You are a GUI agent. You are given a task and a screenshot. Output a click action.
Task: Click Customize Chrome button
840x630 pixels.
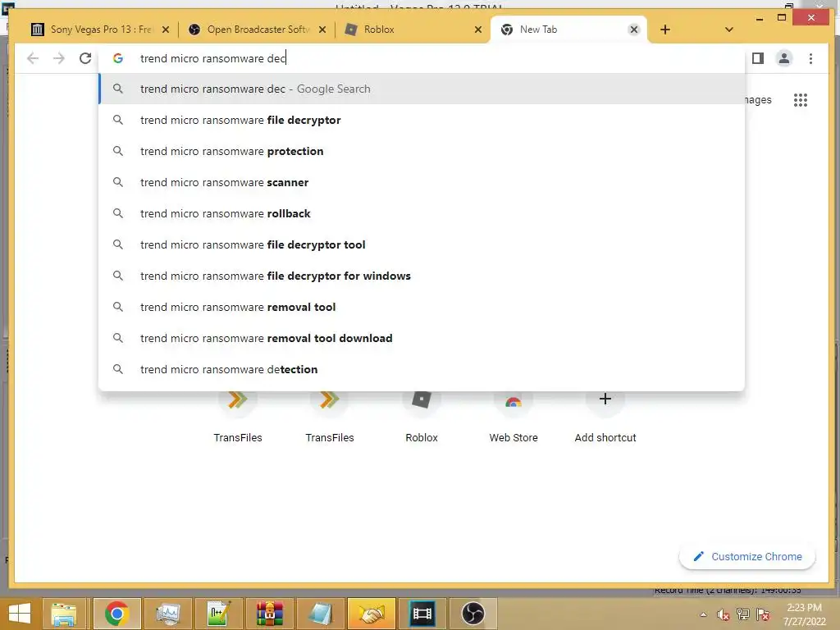[x=747, y=557]
